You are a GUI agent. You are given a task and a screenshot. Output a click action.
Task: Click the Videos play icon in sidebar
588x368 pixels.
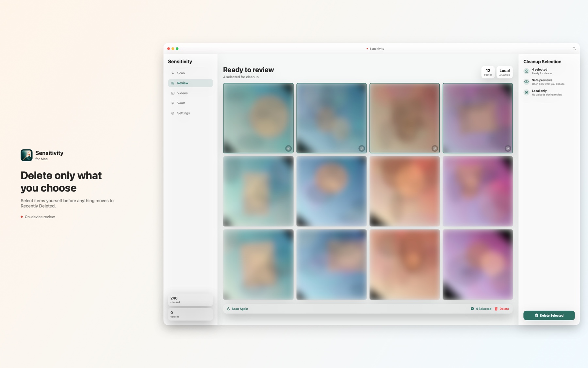pos(173,93)
